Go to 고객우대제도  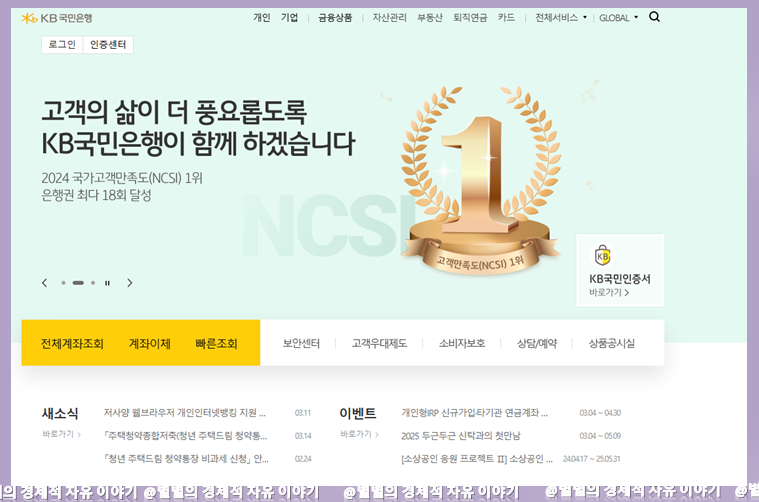[x=379, y=343]
